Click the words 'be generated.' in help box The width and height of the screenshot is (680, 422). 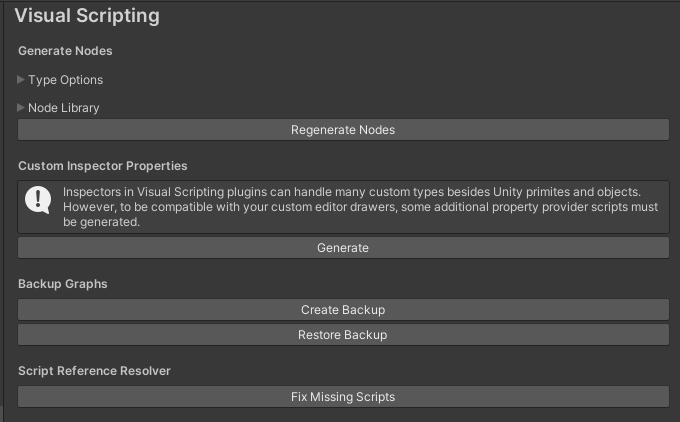point(101,222)
